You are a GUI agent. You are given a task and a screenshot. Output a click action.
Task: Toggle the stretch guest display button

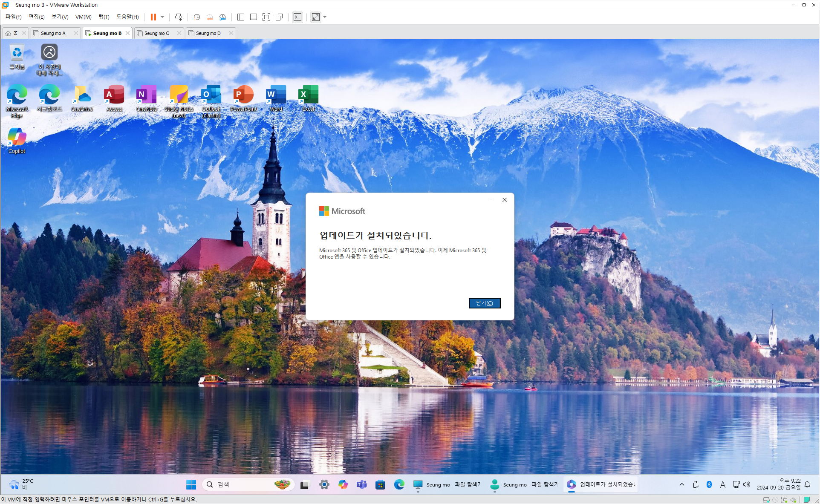tap(316, 17)
